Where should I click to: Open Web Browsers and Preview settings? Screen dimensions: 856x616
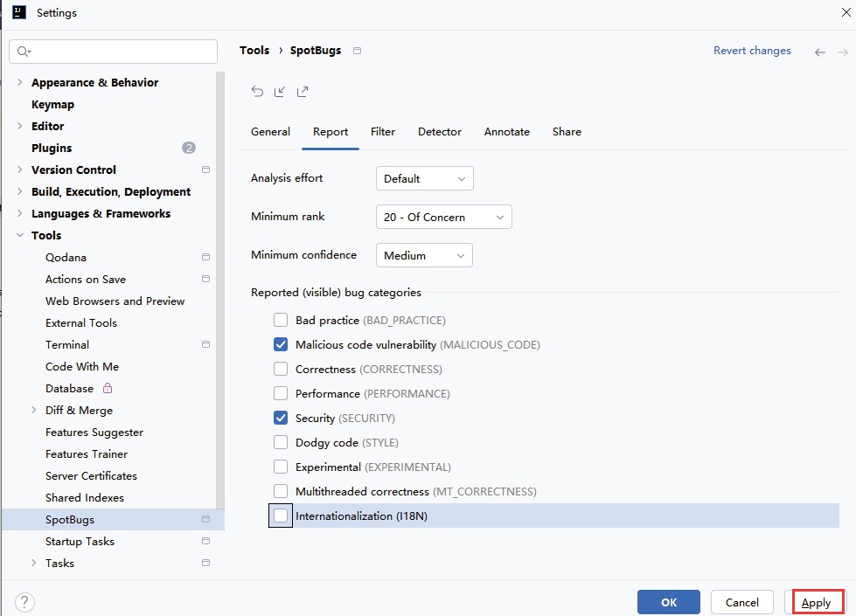click(x=115, y=301)
